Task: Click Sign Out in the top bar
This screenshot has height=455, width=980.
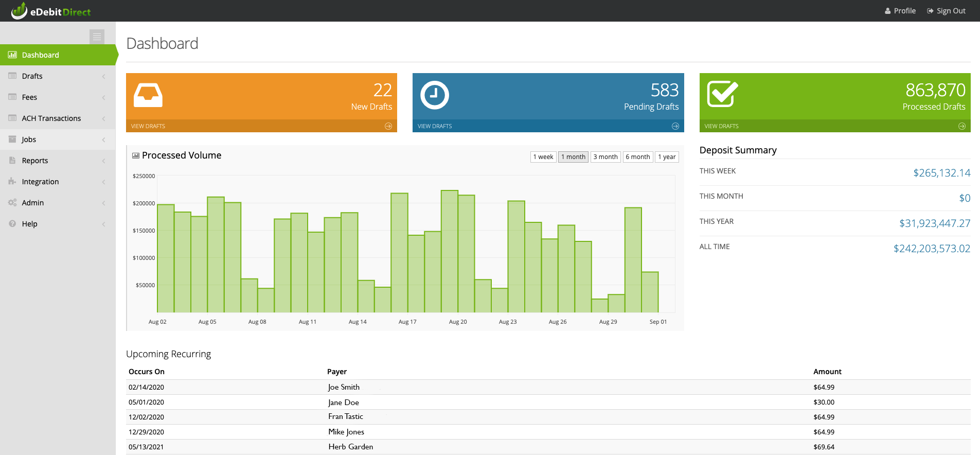Action: tap(947, 11)
